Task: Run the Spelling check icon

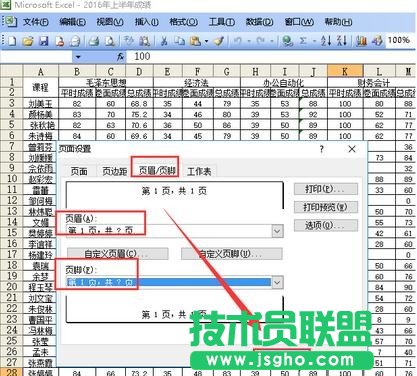Action: (x=129, y=41)
